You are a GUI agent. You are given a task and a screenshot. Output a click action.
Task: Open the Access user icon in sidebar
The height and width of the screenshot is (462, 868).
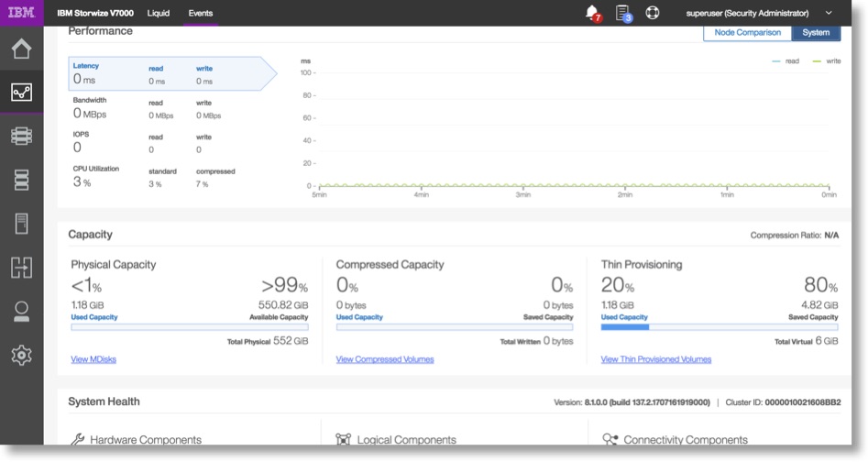click(x=21, y=312)
